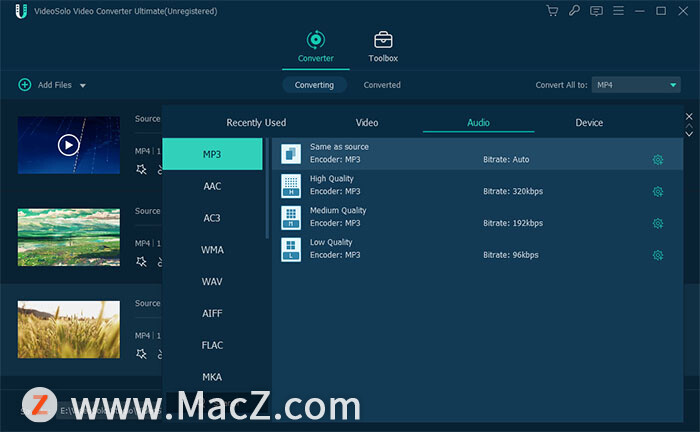Play the first starry sky video
Viewport: 700px width, 432px height.
(68, 145)
